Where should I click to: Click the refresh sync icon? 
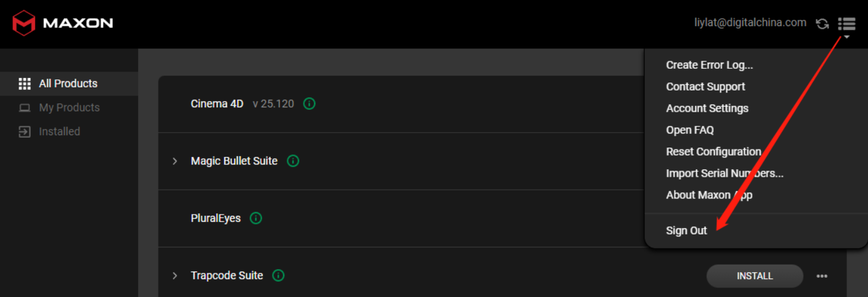click(822, 24)
